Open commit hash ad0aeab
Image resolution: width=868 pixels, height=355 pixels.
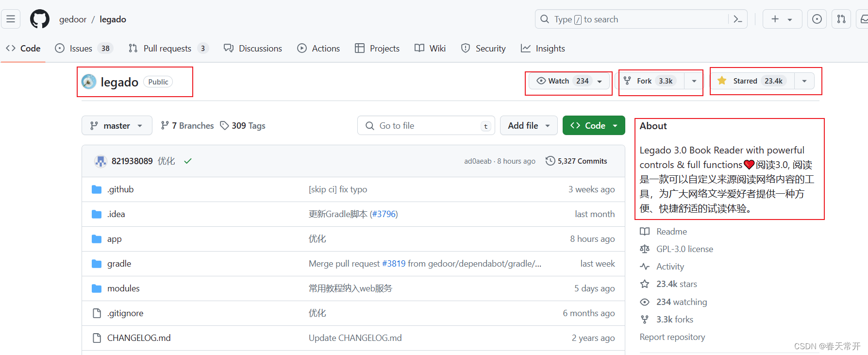[x=478, y=161]
